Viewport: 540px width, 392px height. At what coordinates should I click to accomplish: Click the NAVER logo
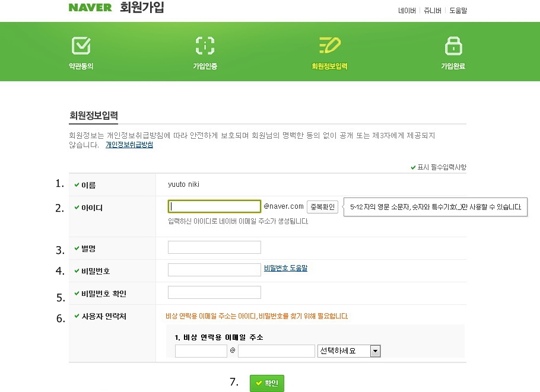[x=90, y=7]
